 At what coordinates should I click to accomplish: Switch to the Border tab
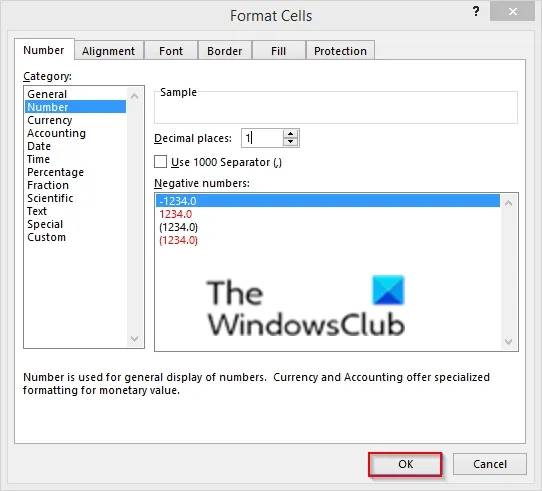225,51
